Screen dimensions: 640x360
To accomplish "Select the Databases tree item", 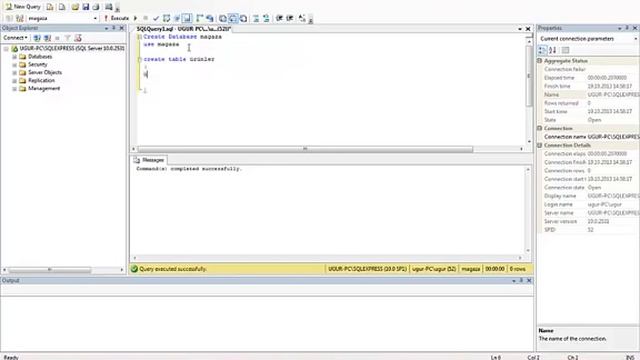I will [40, 57].
